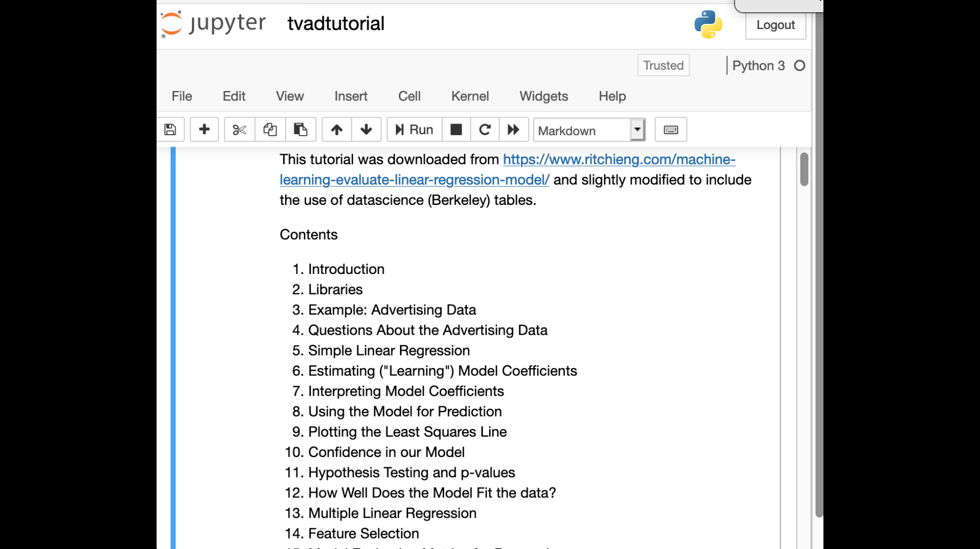Toggle the Trusted notebook indicator
The height and width of the screenshot is (549, 980).
click(663, 66)
